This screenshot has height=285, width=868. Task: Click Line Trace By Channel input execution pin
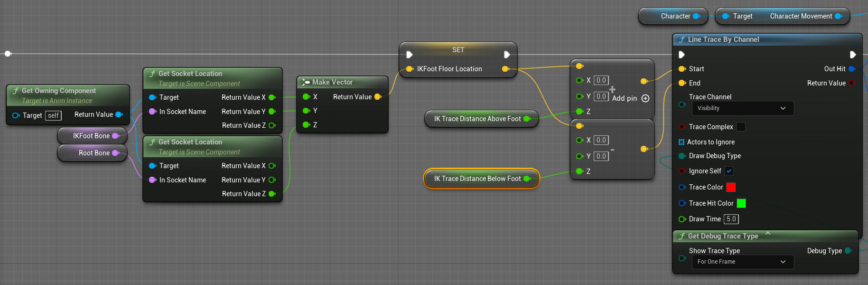681,55
